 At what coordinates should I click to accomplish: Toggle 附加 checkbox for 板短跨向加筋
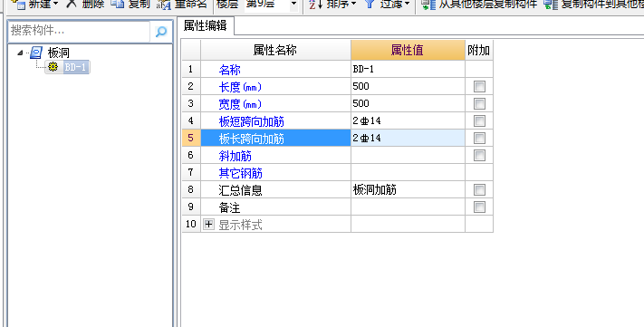point(479,120)
